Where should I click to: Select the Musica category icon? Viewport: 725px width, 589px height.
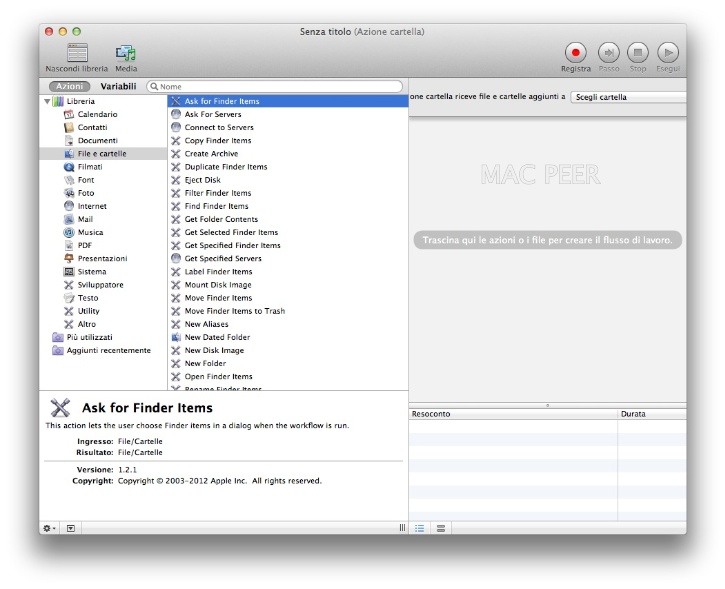[x=69, y=233]
